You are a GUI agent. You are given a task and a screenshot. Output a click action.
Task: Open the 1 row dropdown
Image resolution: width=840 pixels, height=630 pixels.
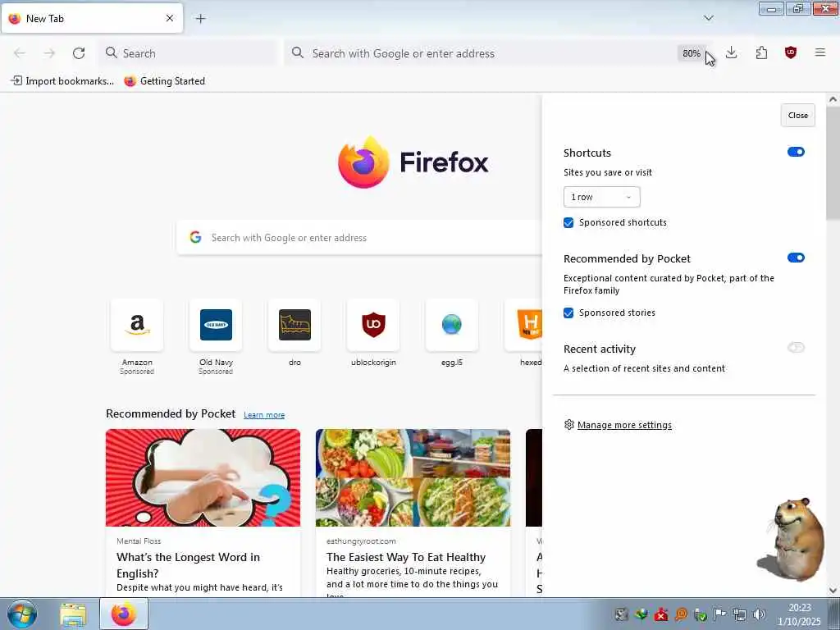[x=601, y=197]
